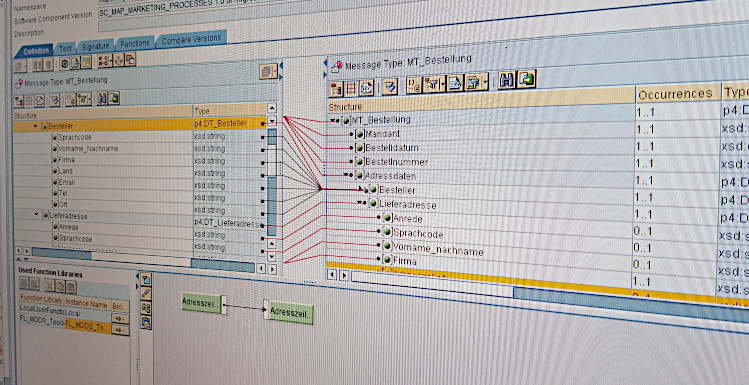Click the gear settings icon below the Definition tab
The height and width of the screenshot is (385, 749).
(x=64, y=63)
